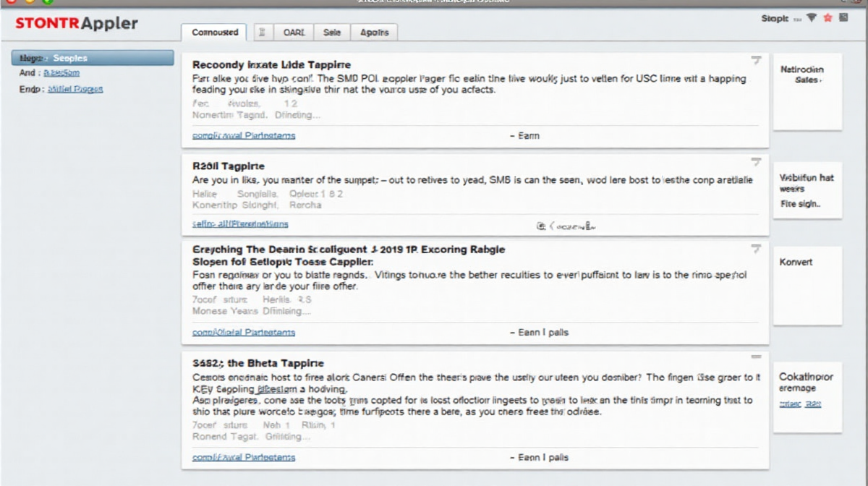Image resolution: width=868 pixels, height=486 pixels.
Task: Switch to the Agoirs tab
Action: click(374, 33)
